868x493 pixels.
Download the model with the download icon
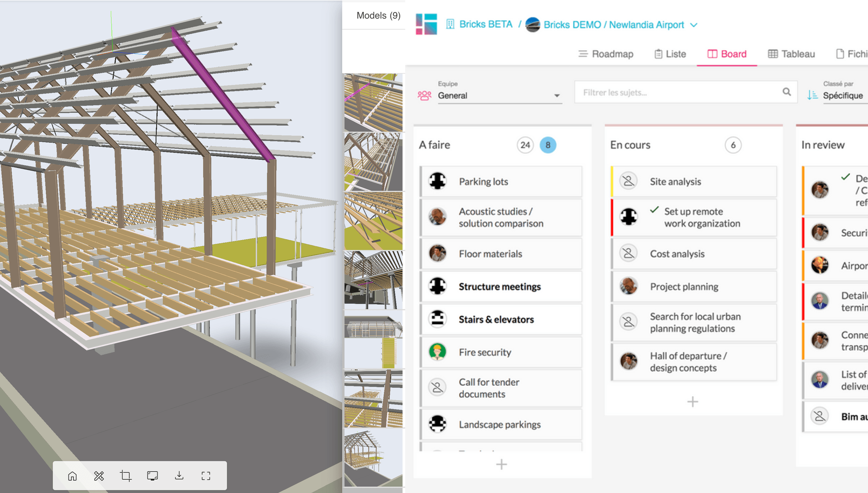click(x=179, y=476)
